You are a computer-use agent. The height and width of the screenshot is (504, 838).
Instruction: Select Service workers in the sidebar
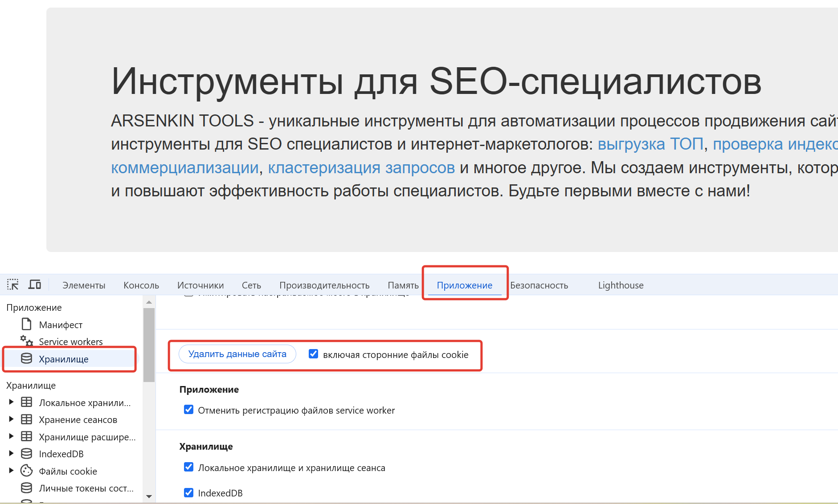click(71, 342)
